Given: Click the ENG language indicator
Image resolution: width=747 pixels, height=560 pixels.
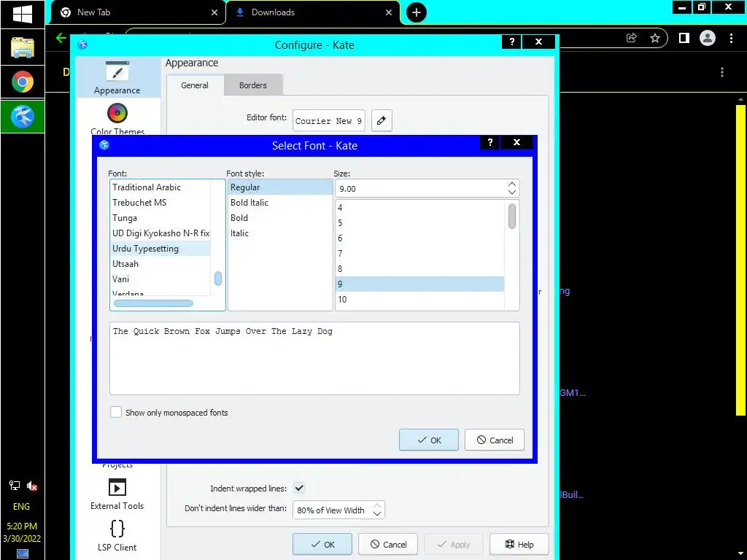Looking at the screenshot, I should (21, 506).
